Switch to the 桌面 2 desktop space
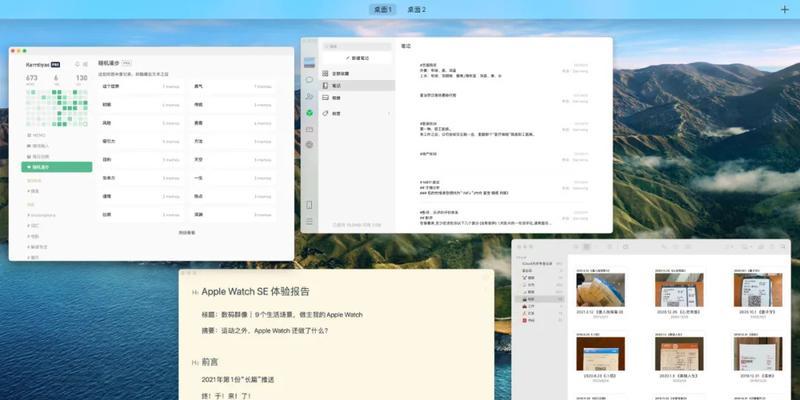 417,10
